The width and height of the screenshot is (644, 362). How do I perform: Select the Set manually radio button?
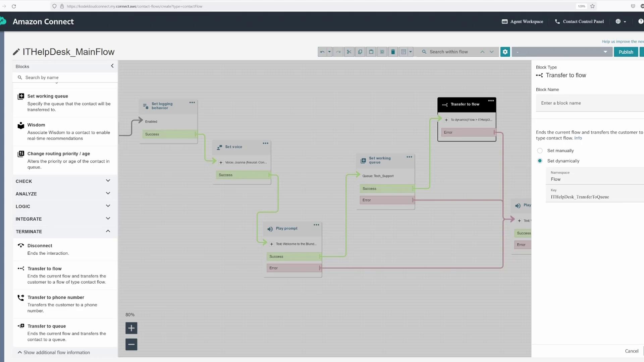point(540,151)
